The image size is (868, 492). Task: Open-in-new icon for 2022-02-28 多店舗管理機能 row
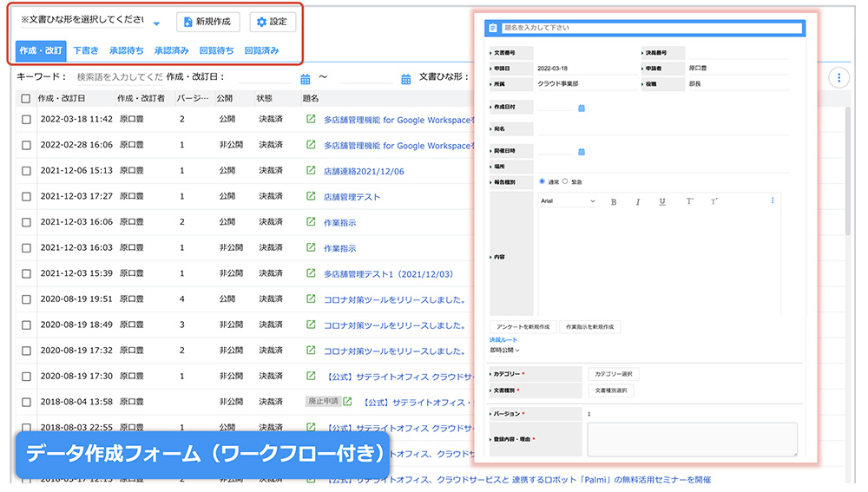(x=311, y=144)
